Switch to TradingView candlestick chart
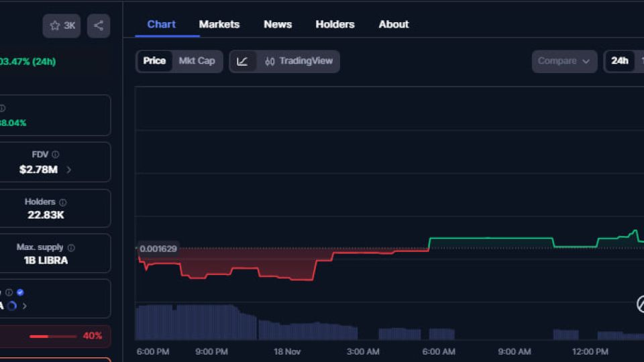The height and width of the screenshot is (362, 644). click(x=299, y=61)
